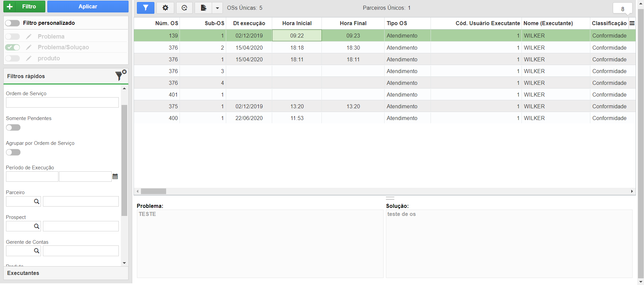Click Período de Execução start date field
Screen dimensions: 644x285
click(x=32, y=177)
